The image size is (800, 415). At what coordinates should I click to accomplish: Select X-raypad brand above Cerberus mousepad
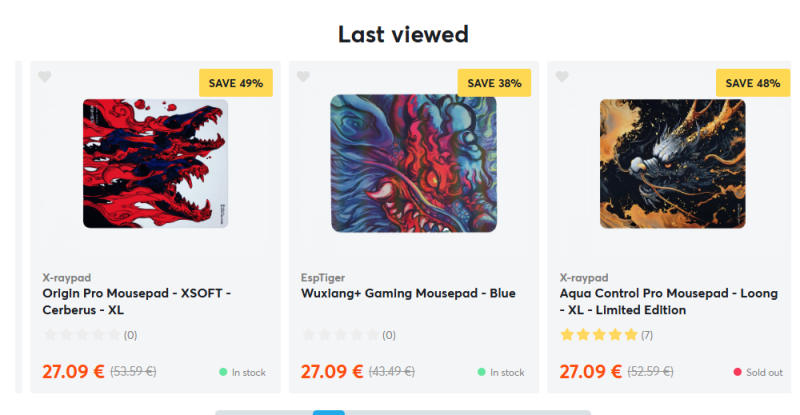pyautogui.click(x=67, y=278)
